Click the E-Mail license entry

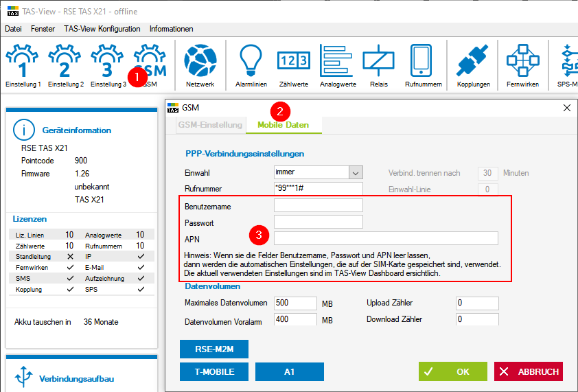coord(117,267)
